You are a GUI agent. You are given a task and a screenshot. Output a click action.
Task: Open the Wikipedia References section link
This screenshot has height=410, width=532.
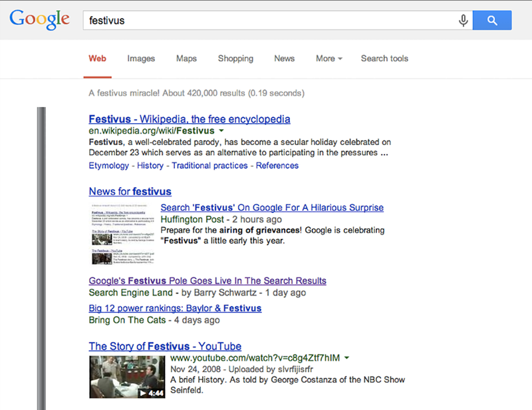[x=277, y=166]
